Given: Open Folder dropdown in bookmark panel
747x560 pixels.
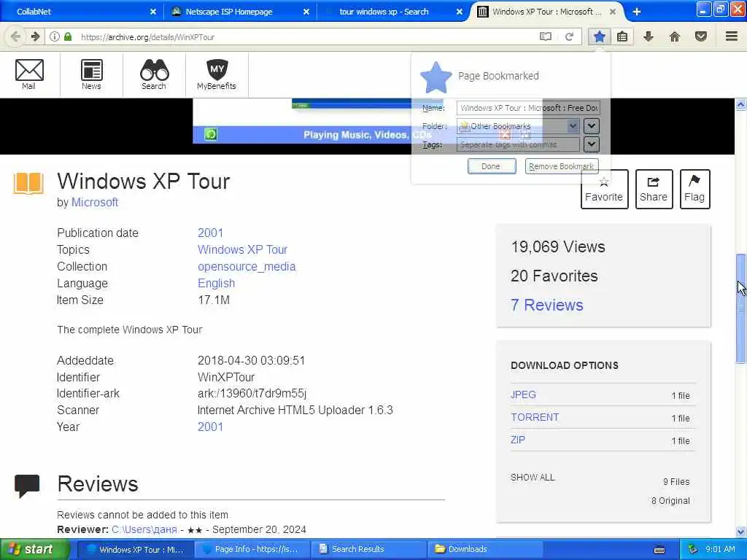Looking at the screenshot, I should tap(518, 126).
